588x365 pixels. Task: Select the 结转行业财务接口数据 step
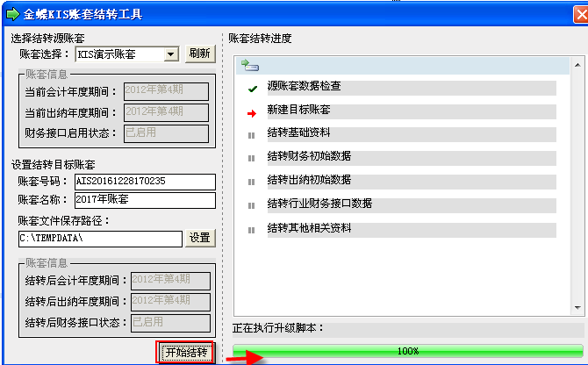click(x=412, y=205)
